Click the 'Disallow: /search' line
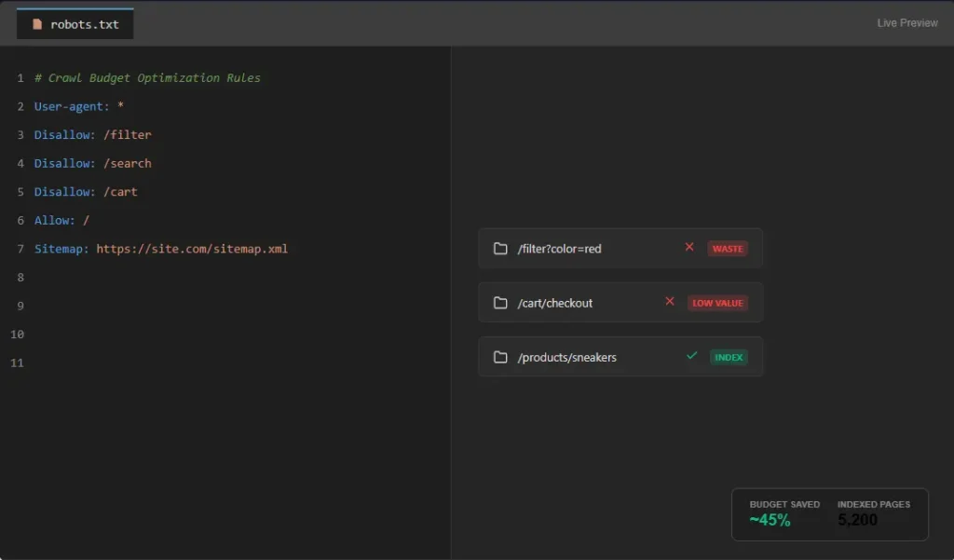This screenshot has width=954, height=560. [92, 163]
